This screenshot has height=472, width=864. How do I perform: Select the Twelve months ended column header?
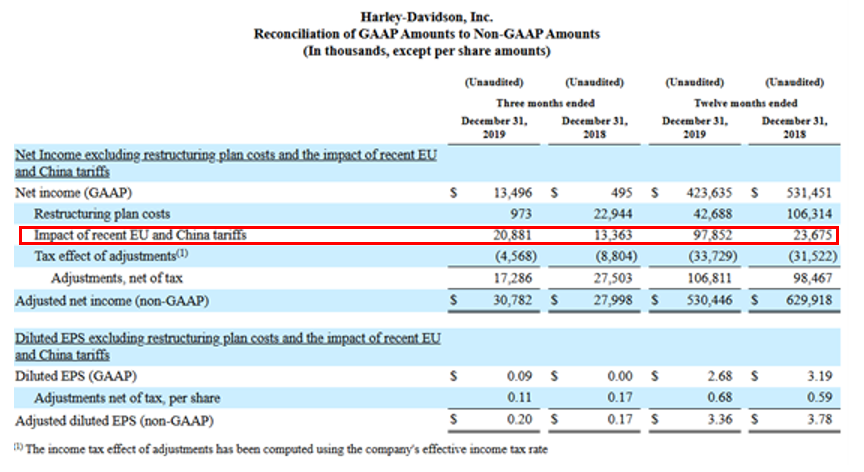click(x=746, y=102)
